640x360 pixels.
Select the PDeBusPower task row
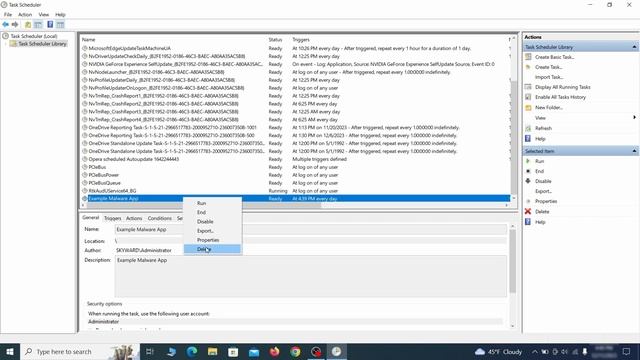pos(296,175)
